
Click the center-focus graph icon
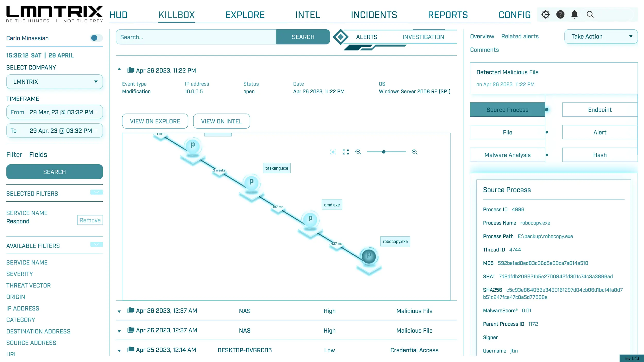333,152
